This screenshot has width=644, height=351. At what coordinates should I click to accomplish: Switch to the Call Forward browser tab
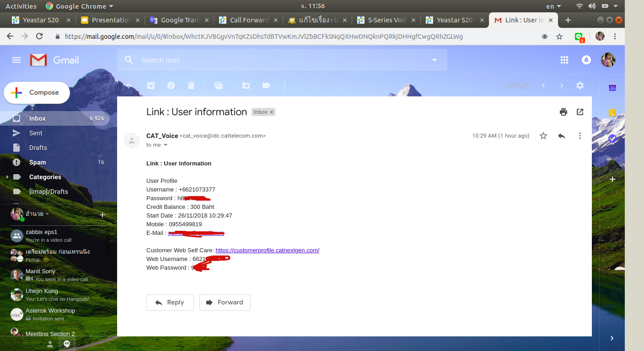coord(248,20)
